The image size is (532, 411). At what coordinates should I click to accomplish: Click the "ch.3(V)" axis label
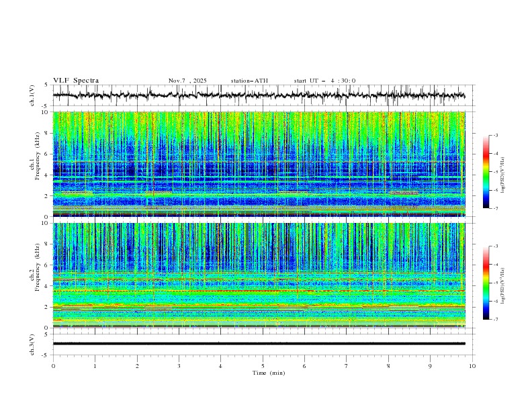32,345
